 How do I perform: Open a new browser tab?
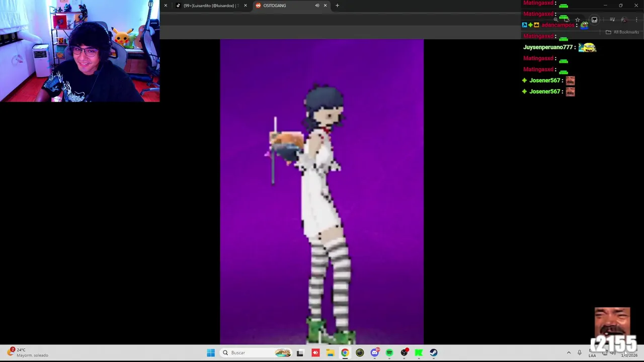pyautogui.click(x=337, y=6)
